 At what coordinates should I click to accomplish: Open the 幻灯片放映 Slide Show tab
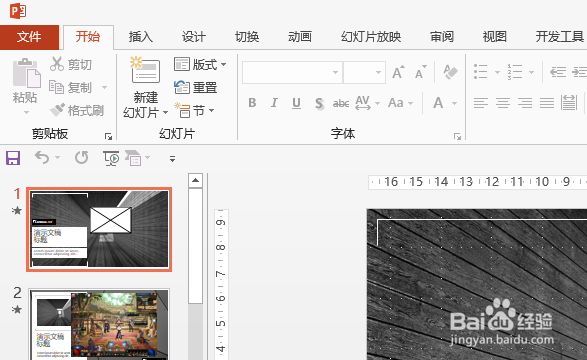(x=371, y=37)
